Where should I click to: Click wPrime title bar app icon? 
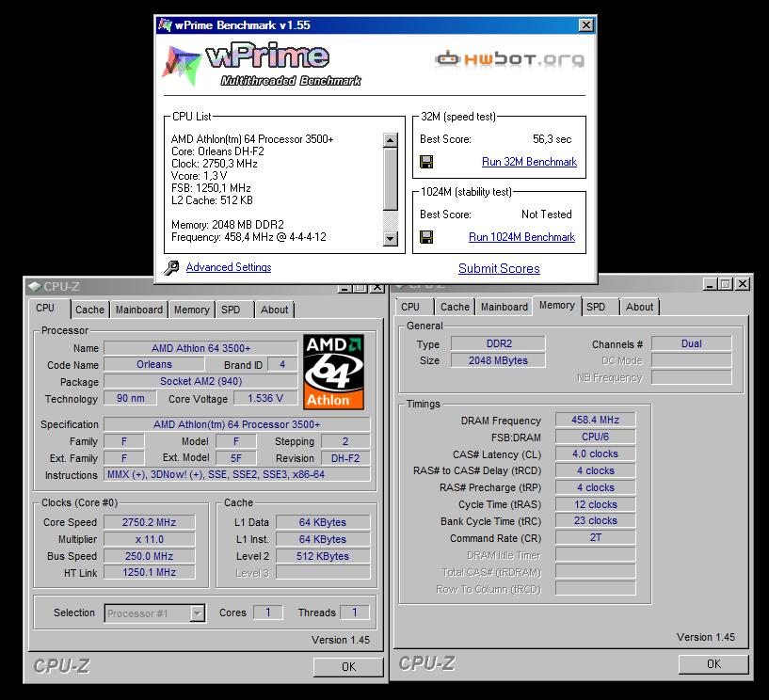pos(166,25)
